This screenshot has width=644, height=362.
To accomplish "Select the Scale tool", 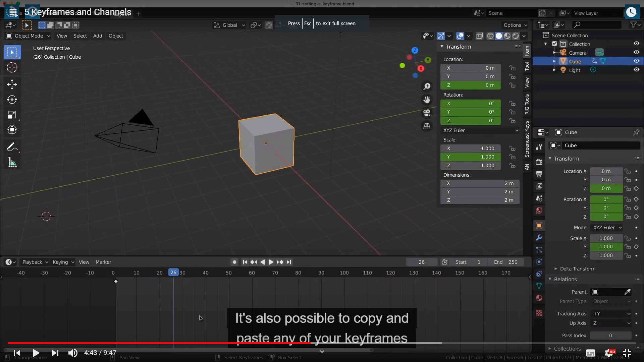I will point(12,115).
